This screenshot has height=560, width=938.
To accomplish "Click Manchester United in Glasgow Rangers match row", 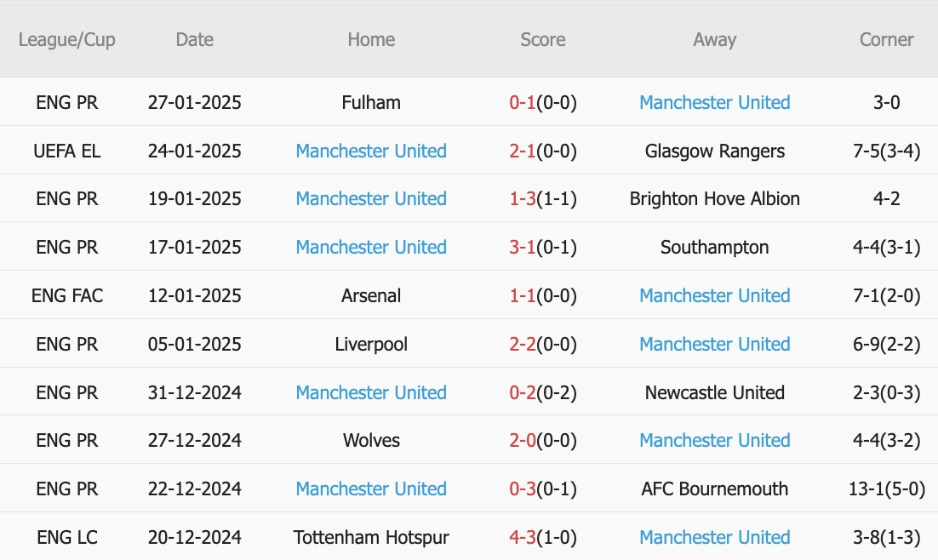I will [x=371, y=151].
